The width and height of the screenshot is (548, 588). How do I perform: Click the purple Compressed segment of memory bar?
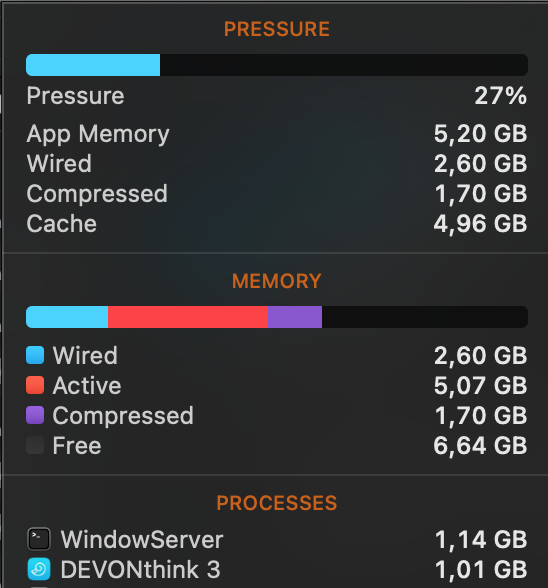click(295, 317)
